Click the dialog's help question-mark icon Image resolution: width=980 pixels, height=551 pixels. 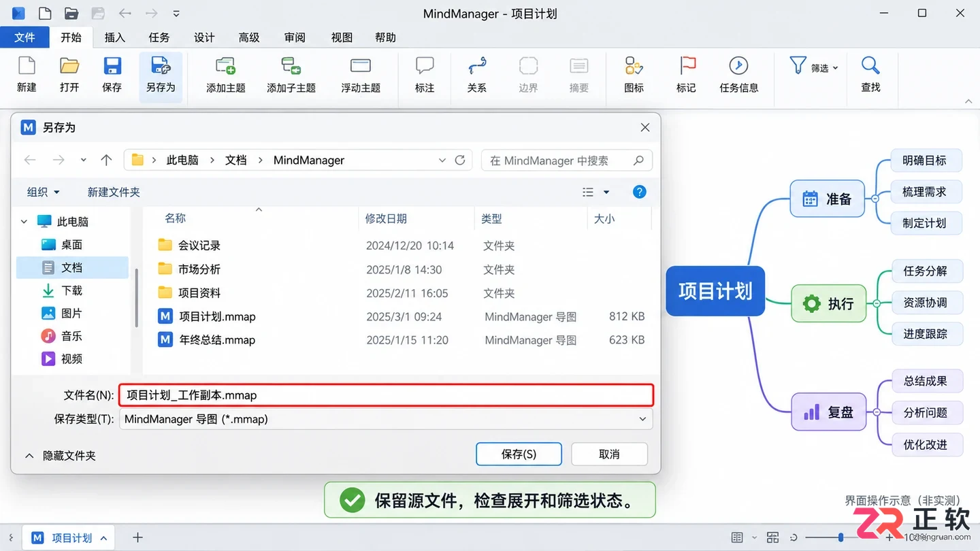coord(640,192)
